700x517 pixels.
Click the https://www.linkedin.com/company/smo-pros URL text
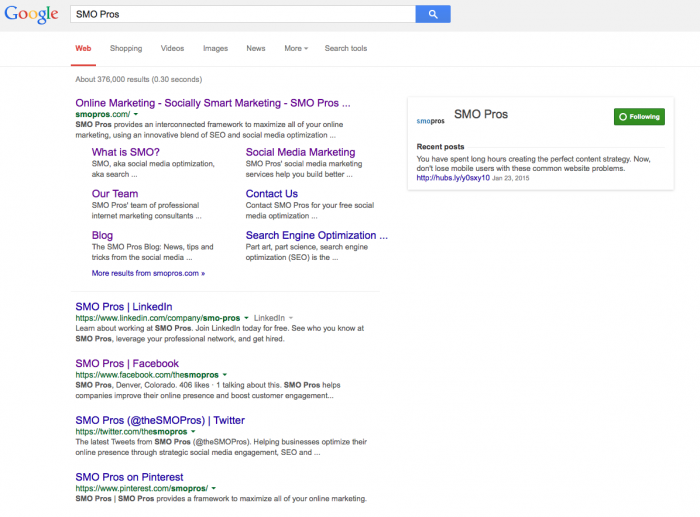tap(158, 318)
